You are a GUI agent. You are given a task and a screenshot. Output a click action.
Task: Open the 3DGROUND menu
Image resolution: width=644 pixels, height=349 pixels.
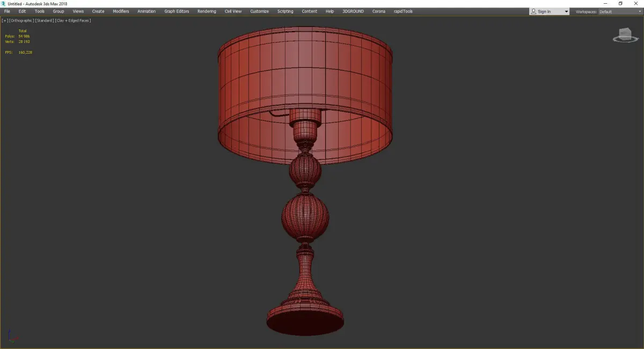(354, 11)
